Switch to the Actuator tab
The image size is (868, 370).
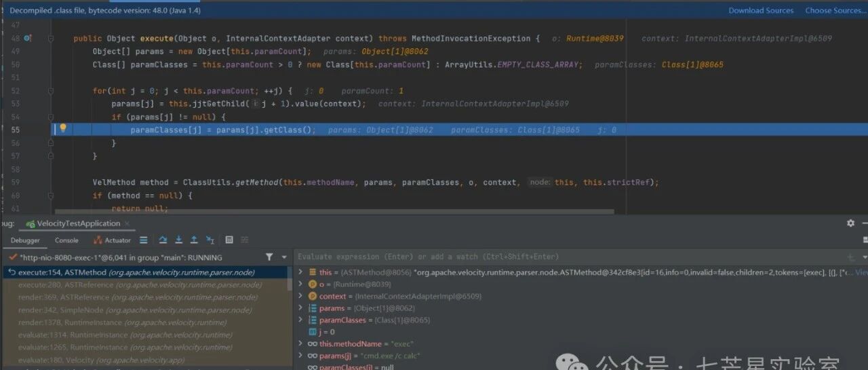coord(113,240)
